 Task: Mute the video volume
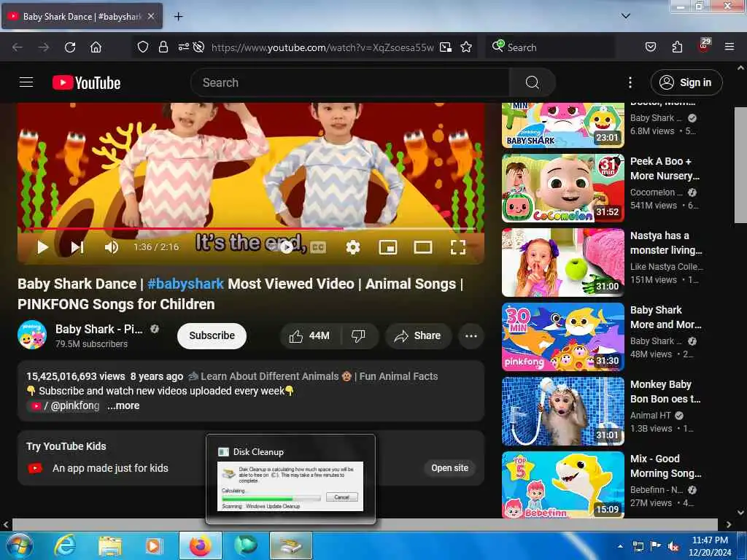[x=112, y=246]
